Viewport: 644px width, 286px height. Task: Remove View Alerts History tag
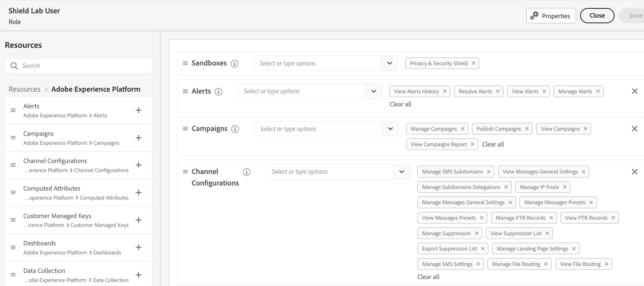point(445,91)
